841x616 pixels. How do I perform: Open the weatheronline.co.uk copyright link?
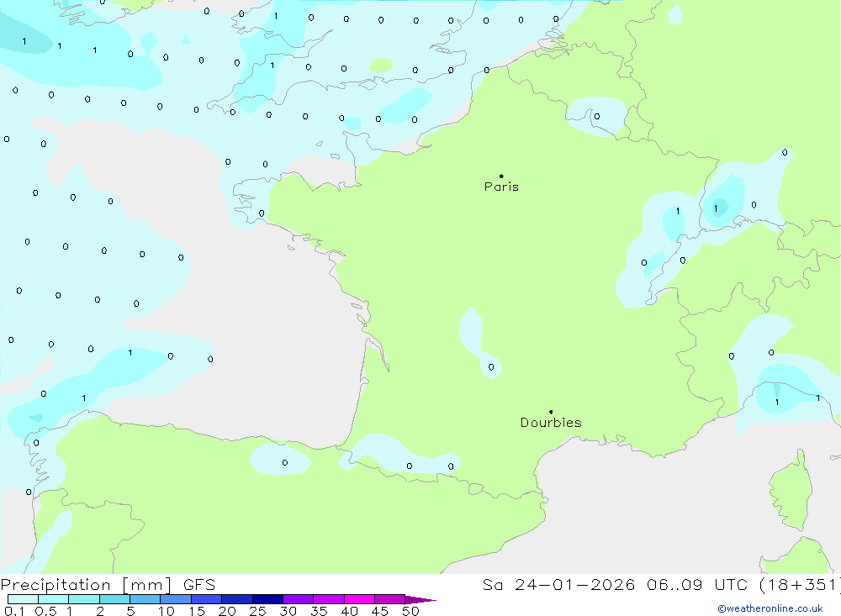pos(770,608)
